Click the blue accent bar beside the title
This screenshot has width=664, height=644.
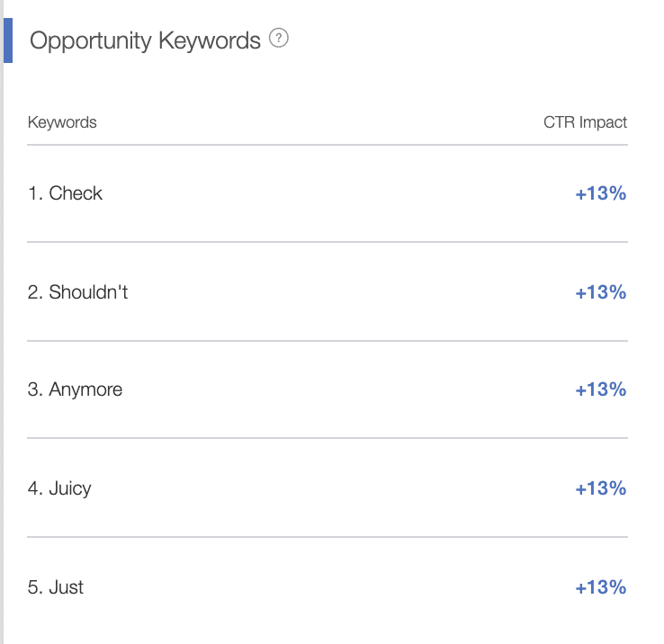coord(8,40)
